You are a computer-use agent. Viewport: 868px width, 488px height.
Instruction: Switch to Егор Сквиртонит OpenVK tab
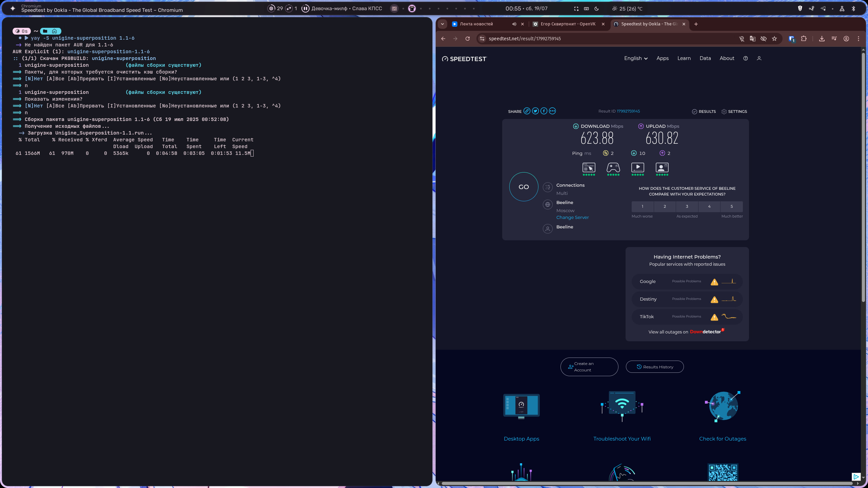[x=568, y=24]
